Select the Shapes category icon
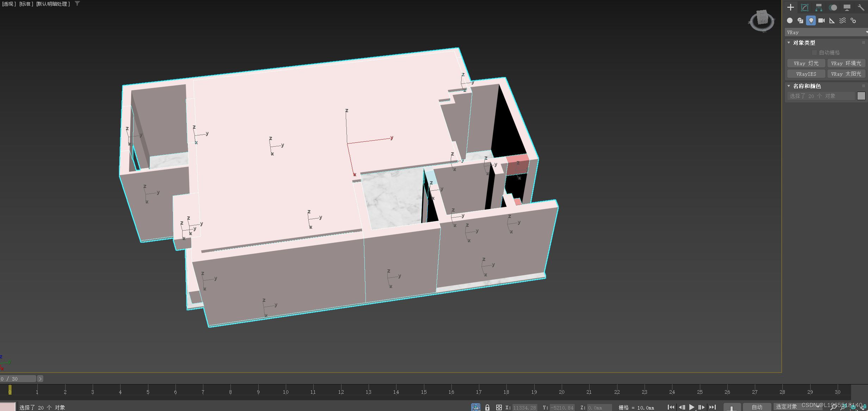This screenshot has width=868, height=411. click(x=800, y=20)
